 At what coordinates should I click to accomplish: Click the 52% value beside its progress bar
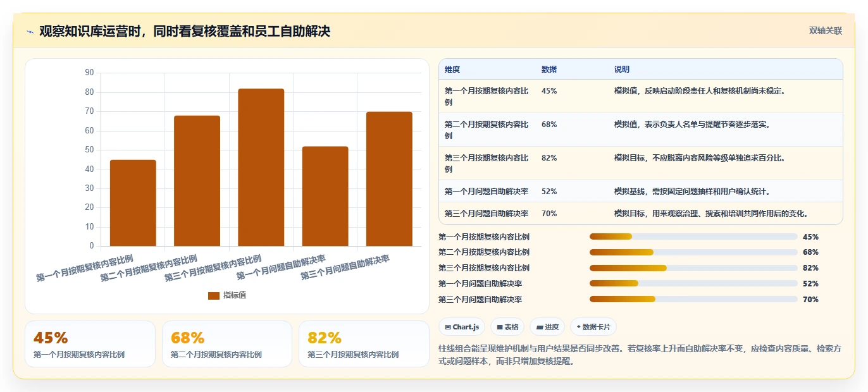[x=810, y=284]
